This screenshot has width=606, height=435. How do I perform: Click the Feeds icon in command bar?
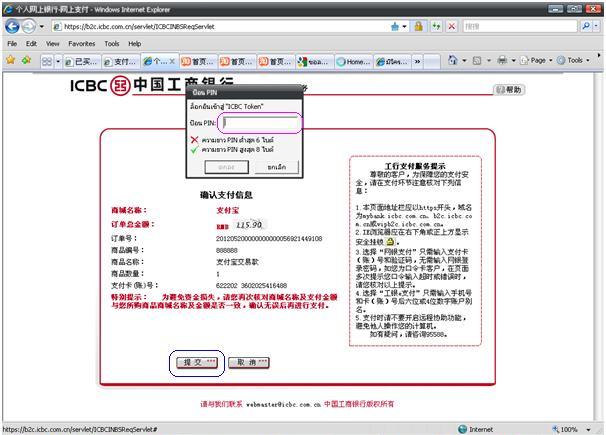(x=477, y=61)
